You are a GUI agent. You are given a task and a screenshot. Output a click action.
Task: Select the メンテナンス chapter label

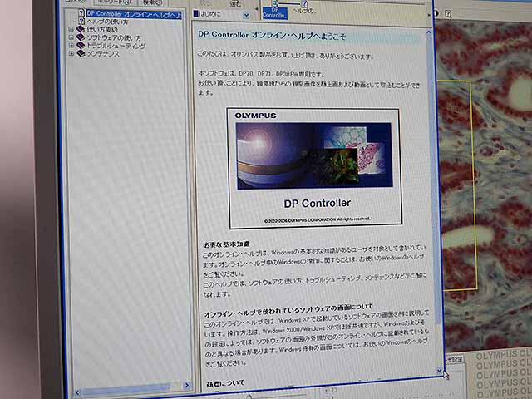[103, 53]
